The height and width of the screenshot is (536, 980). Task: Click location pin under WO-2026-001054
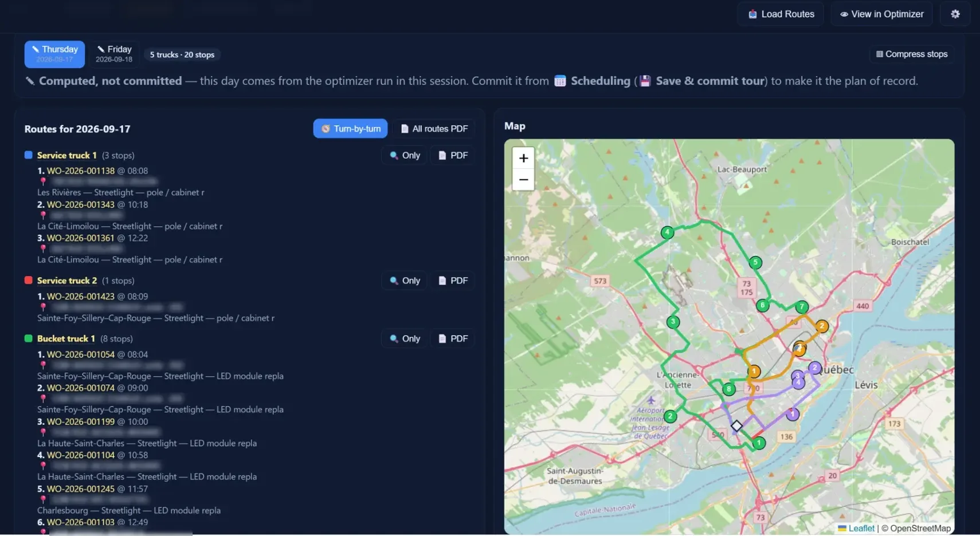(43, 365)
